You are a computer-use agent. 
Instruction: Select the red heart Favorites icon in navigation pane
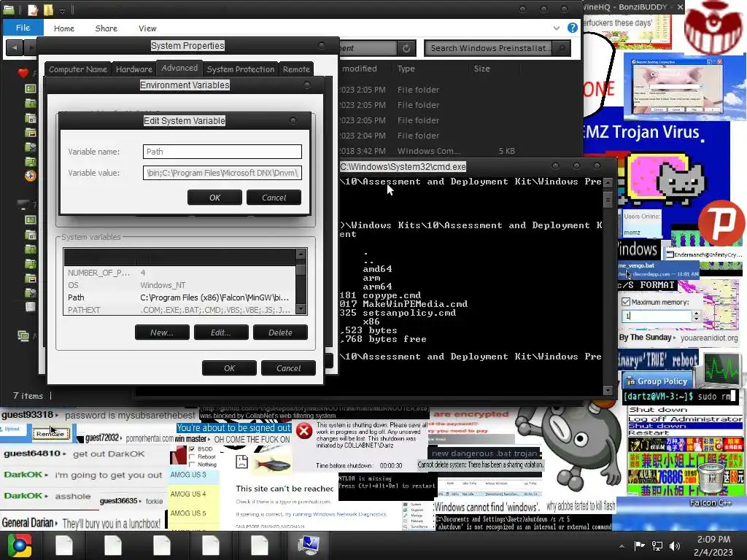(23, 73)
